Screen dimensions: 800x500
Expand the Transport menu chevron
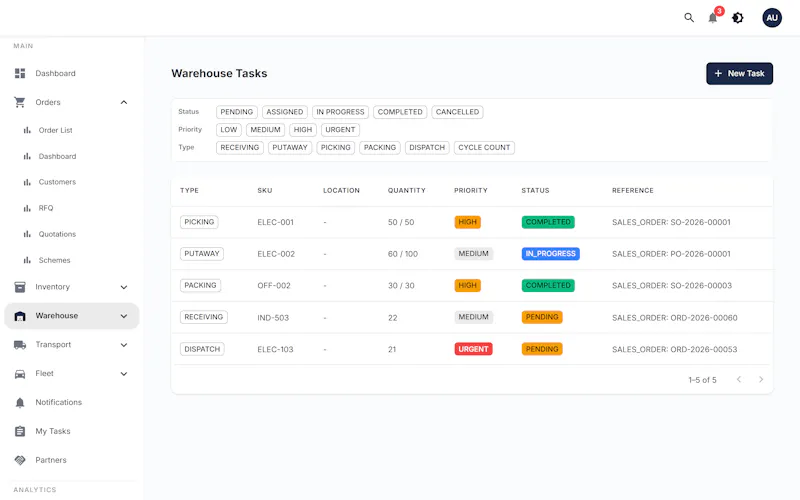click(x=123, y=345)
